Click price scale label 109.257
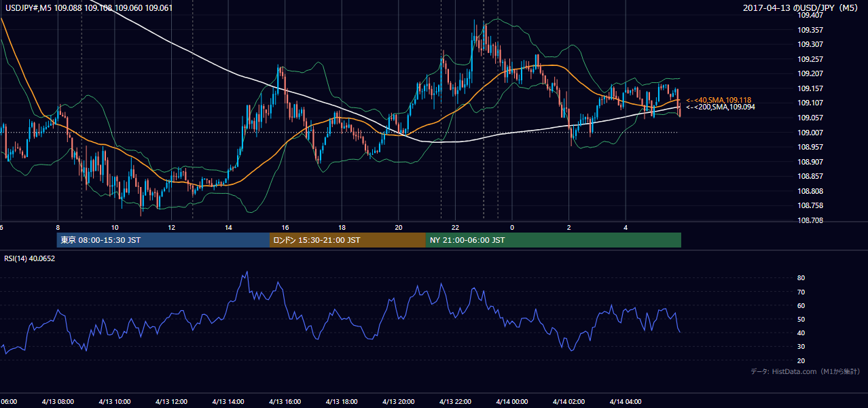868x408 pixels. [810, 59]
